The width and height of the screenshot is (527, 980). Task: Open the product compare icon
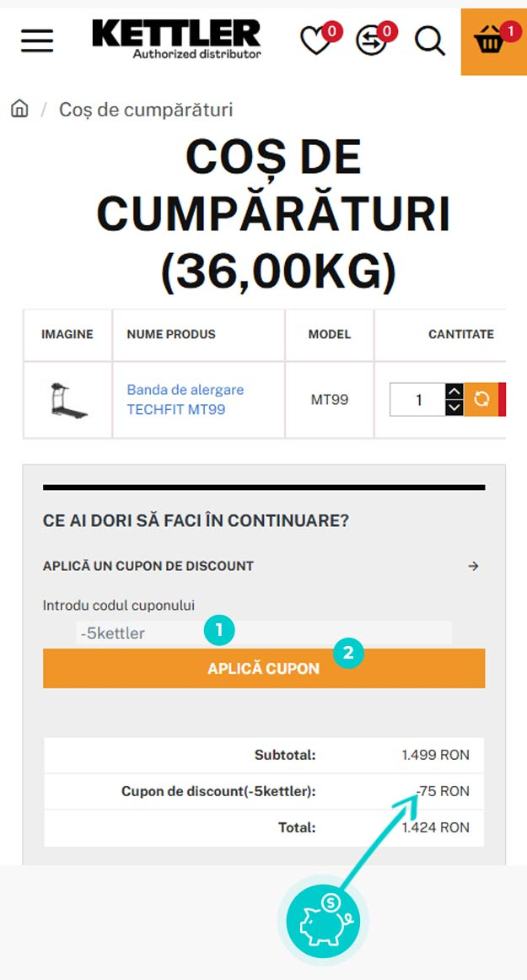[x=371, y=41]
